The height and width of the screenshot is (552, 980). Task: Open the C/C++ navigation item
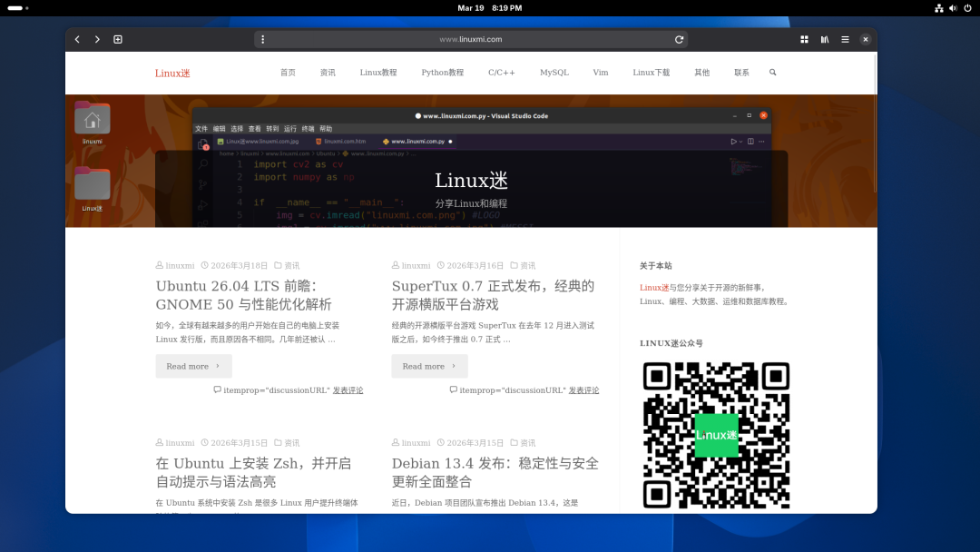501,73
